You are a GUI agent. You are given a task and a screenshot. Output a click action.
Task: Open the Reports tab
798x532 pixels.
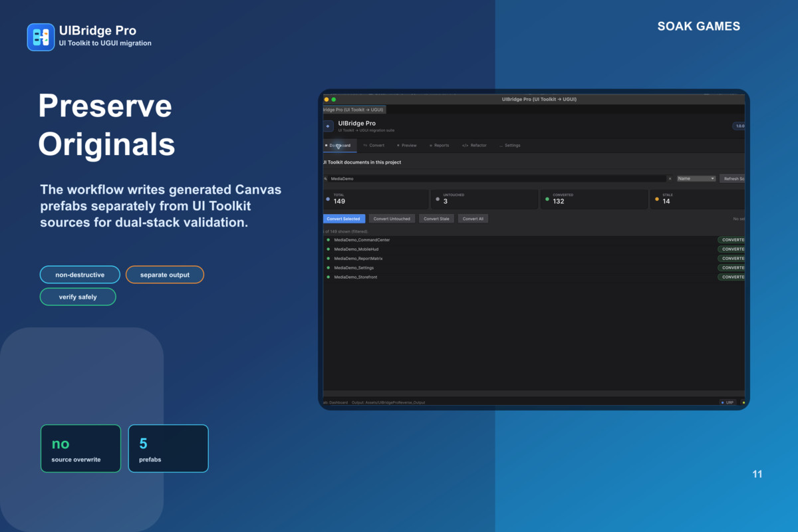(439, 146)
